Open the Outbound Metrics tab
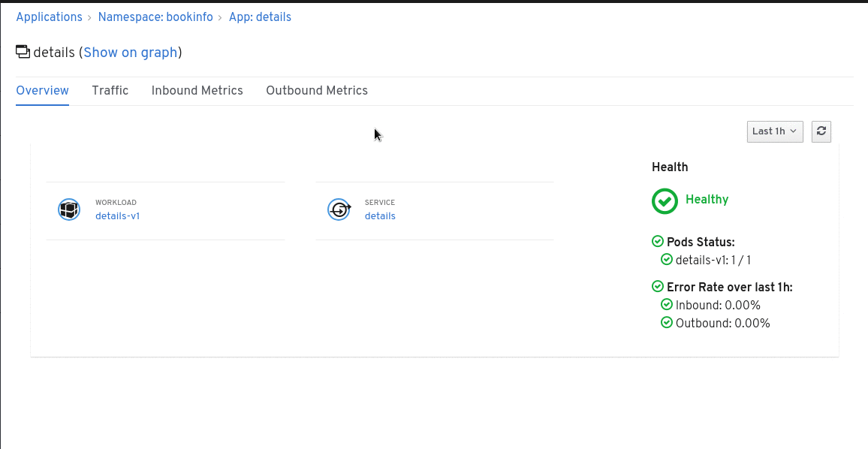The height and width of the screenshot is (449, 868). [317, 90]
